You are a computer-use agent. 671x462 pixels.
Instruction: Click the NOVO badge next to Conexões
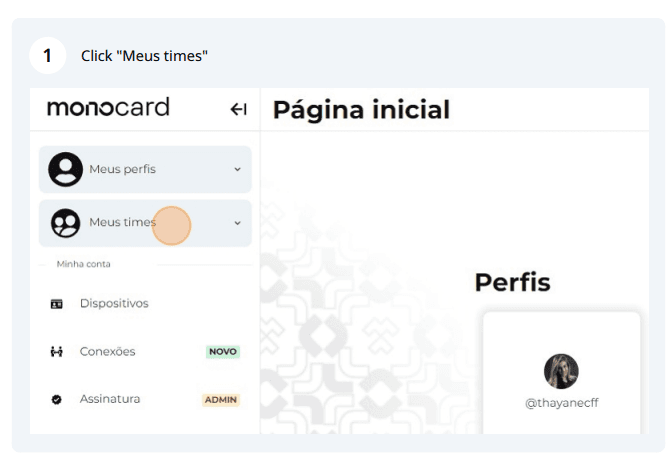tap(223, 352)
